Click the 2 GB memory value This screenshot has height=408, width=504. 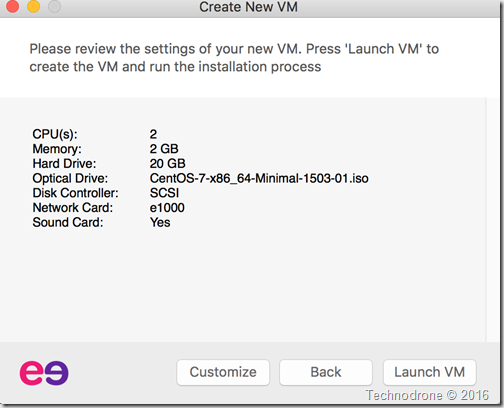pyautogui.click(x=164, y=149)
